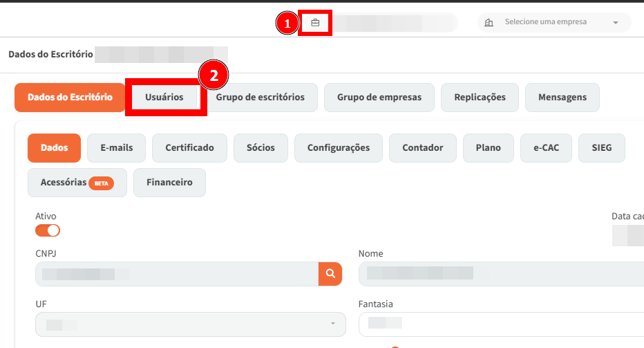This screenshot has height=348, width=644.
Task: Select the E-mails sub-tab
Action: (x=117, y=147)
